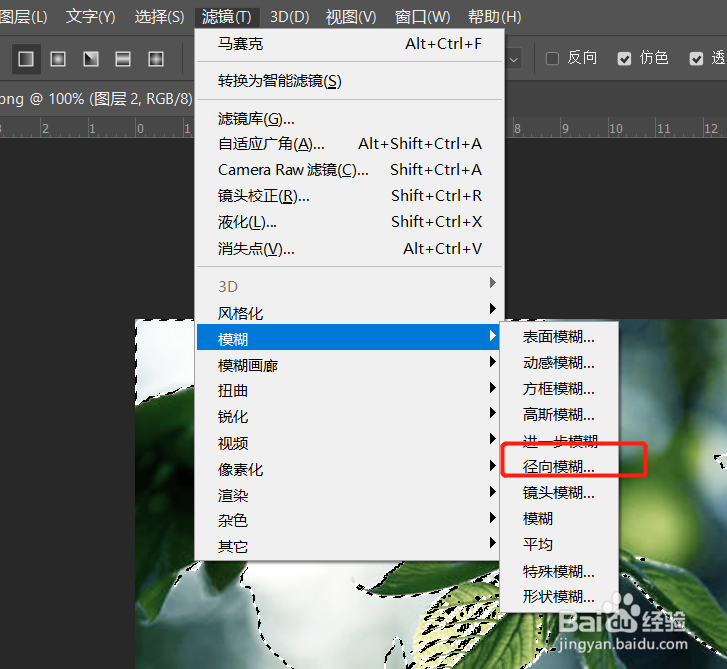The width and height of the screenshot is (727, 669).
Task: Choose 动感模糊... from blur submenu
Action: 559,363
